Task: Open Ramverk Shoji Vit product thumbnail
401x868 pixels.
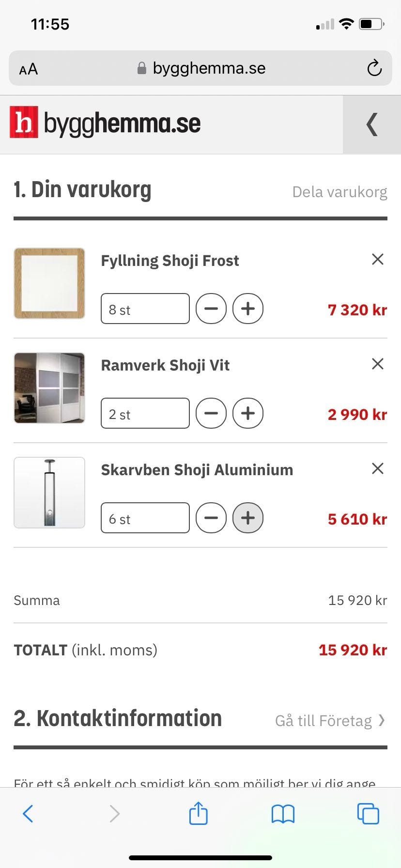Action: tap(49, 388)
